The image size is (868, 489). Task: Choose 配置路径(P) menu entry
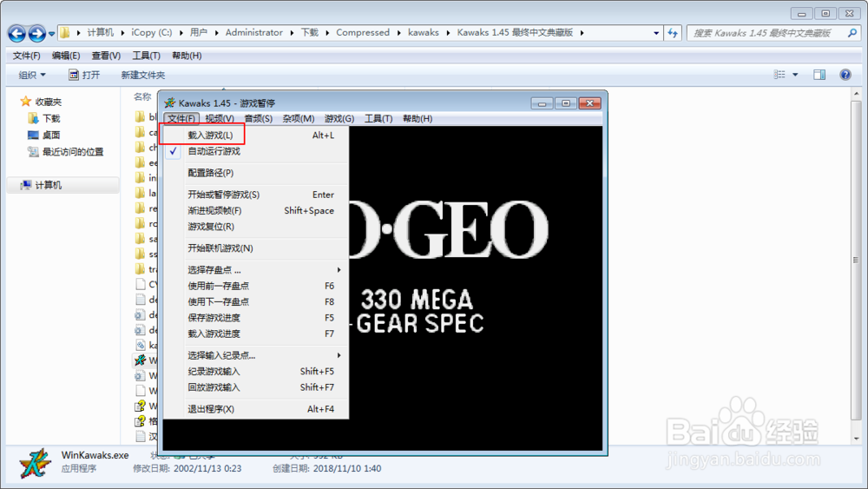click(x=255, y=173)
